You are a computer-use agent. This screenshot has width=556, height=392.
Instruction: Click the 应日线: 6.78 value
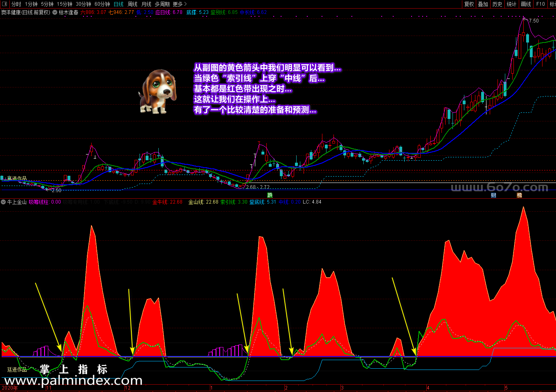tap(169, 12)
